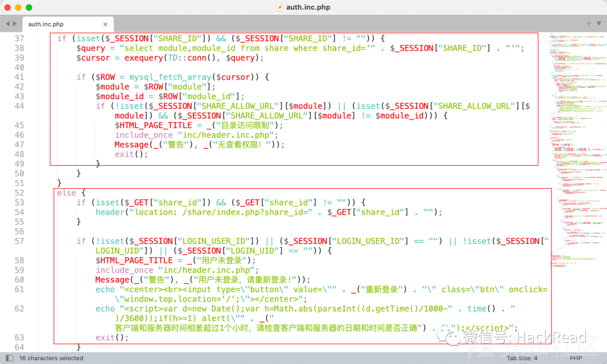Click "mysql_fetch_array" on line 41
The height and width of the screenshot is (364, 607).
pyautogui.click(x=170, y=78)
